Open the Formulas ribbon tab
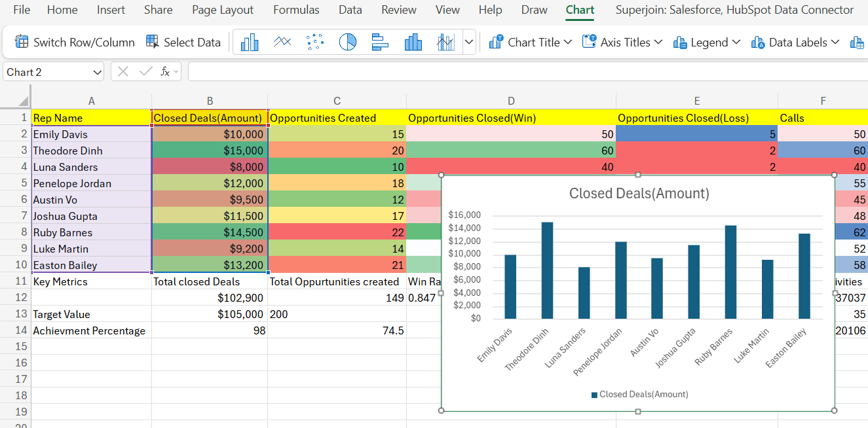 pos(297,10)
